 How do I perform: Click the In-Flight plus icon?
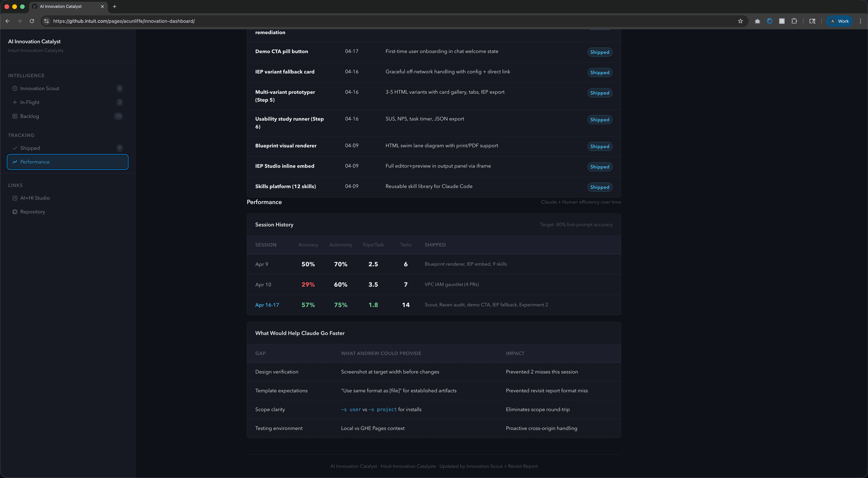tap(15, 102)
